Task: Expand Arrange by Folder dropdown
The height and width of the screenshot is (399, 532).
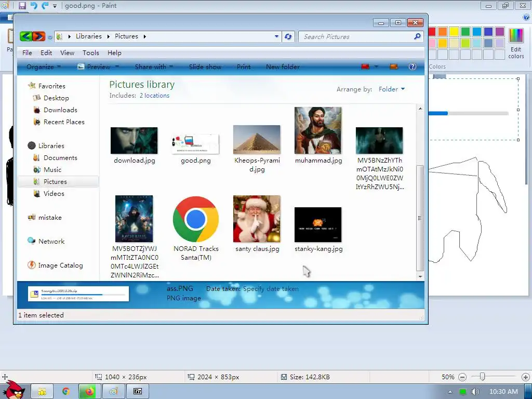Action: [392, 89]
